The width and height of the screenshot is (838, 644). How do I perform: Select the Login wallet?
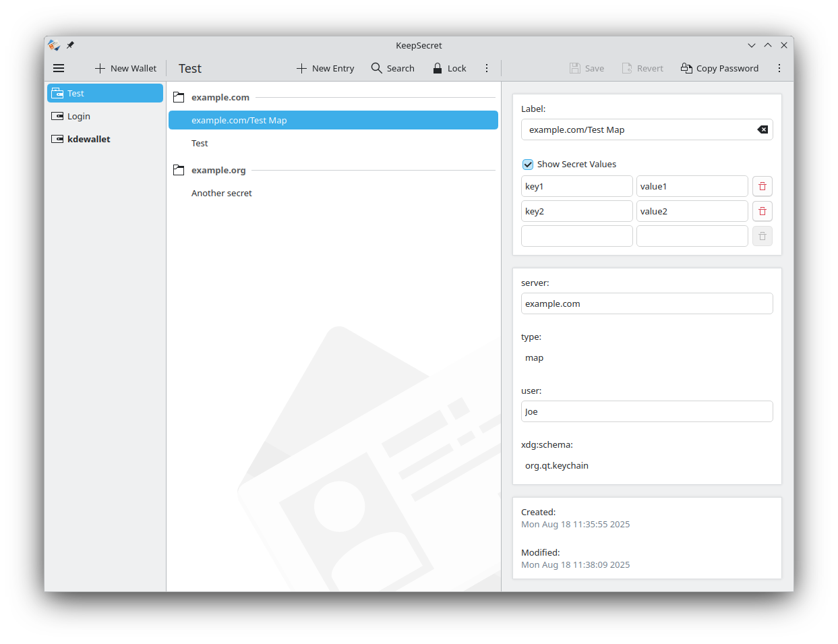[79, 116]
